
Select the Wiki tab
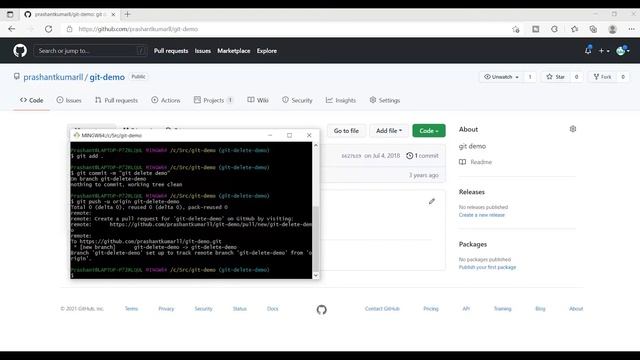(x=258, y=100)
